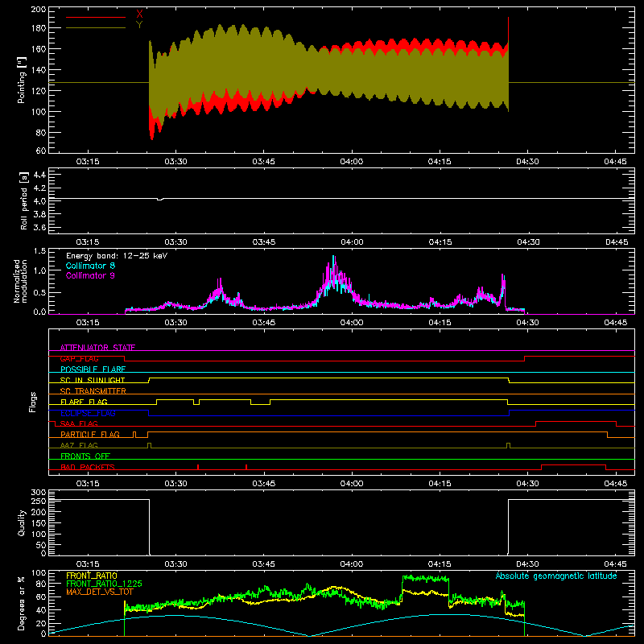Click the 'Normalized modulation' axis title
The width and height of the screenshot is (644, 644).
coord(20,281)
